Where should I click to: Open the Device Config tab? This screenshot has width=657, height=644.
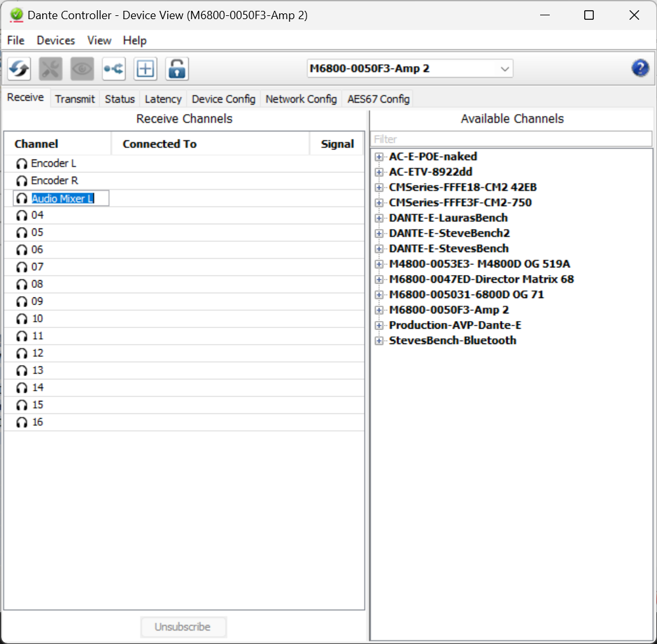(x=223, y=99)
